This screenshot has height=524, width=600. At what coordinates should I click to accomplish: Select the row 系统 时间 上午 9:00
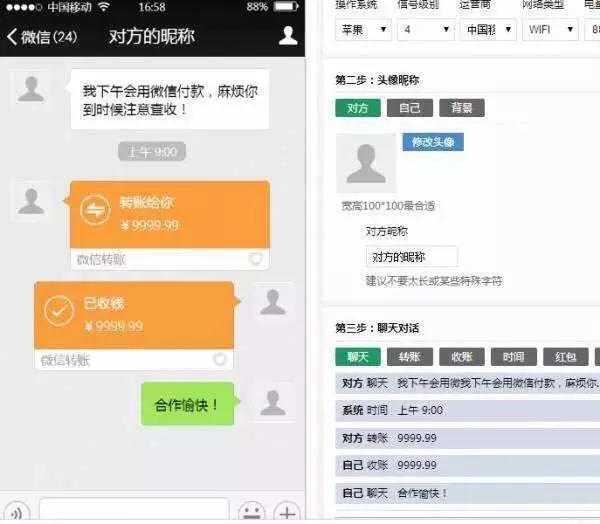point(468,411)
